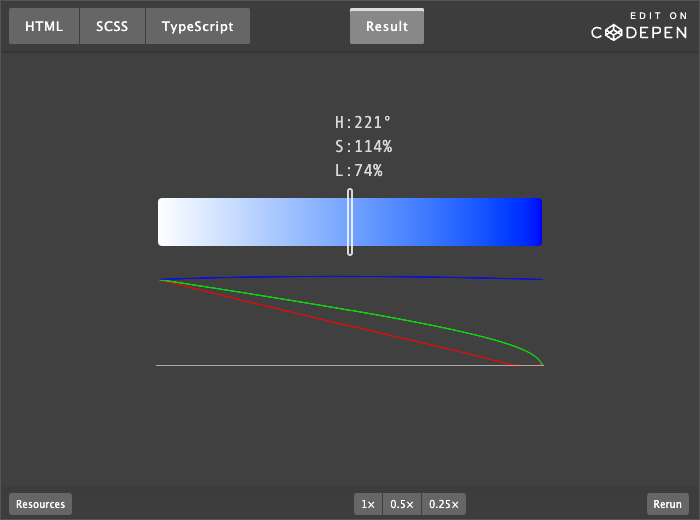Set zoom to 1x
The height and width of the screenshot is (520, 700).
pyautogui.click(x=368, y=504)
